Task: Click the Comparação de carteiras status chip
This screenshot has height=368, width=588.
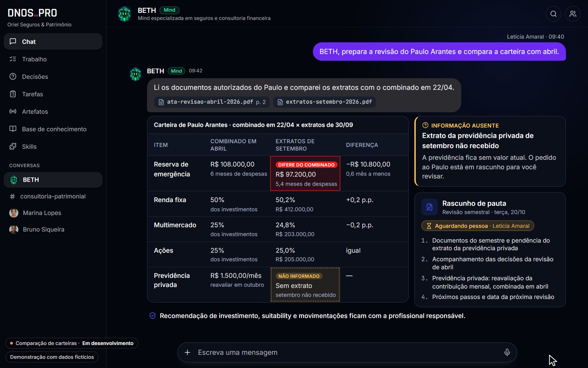Action: click(72, 343)
